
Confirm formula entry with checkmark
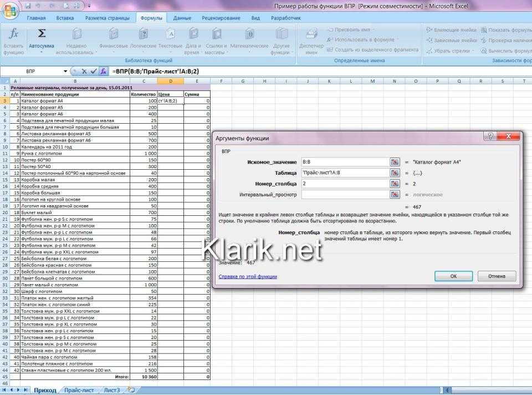coord(93,72)
